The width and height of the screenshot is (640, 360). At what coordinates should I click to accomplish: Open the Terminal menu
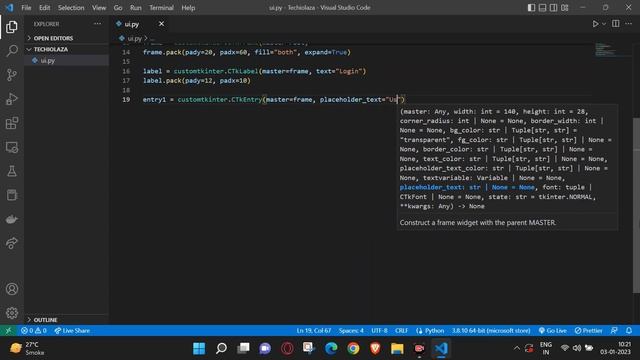coord(161,8)
